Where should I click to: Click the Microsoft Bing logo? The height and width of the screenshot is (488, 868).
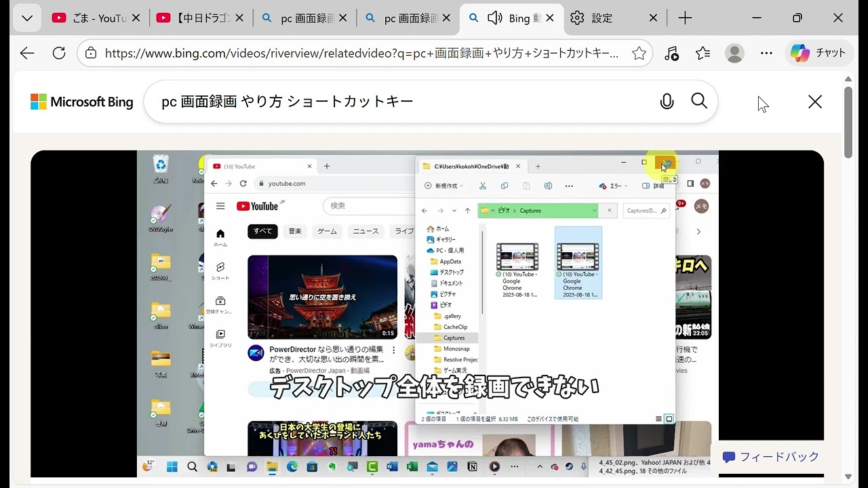(82, 102)
